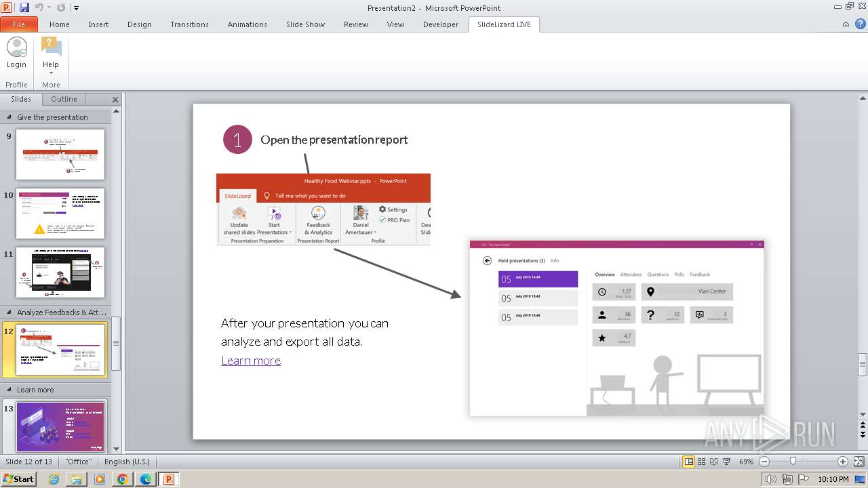The height and width of the screenshot is (488, 868).
Task: Click the Redo icon in the quick access toolbar
Action: 61,7
